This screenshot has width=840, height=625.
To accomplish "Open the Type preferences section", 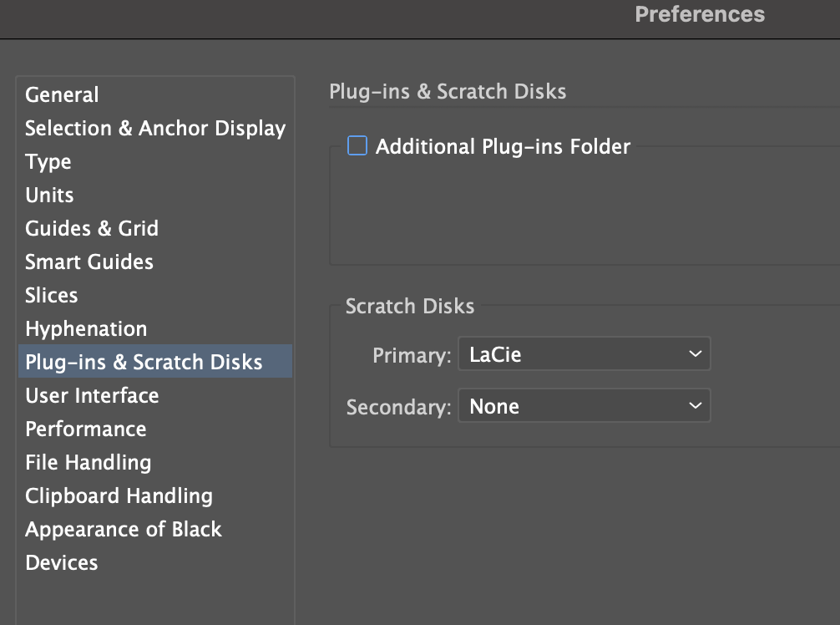I will click(x=48, y=161).
